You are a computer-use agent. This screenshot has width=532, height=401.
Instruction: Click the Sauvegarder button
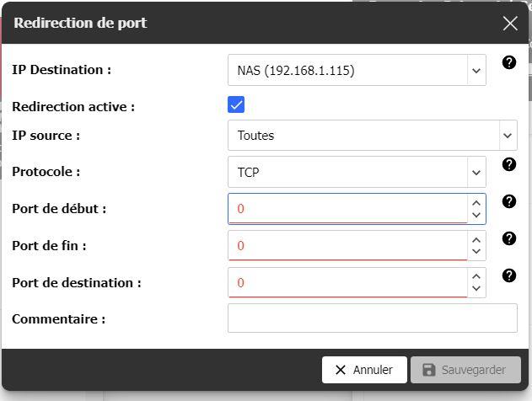(x=465, y=370)
